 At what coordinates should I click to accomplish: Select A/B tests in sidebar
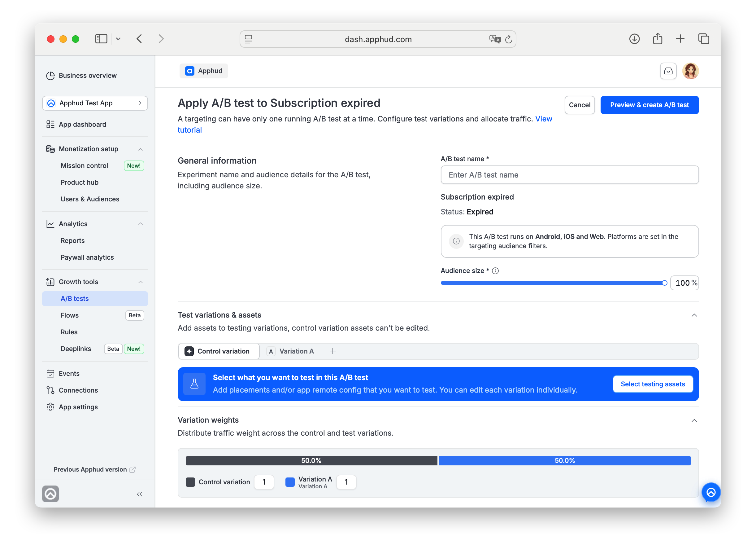click(x=95, y=299)
